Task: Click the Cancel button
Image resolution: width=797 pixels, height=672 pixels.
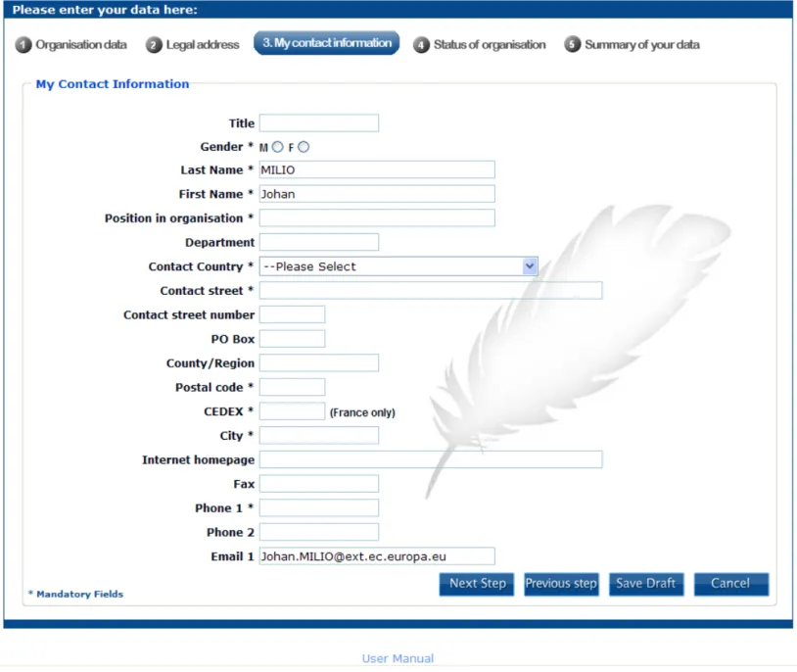Action: click(731, 584)
